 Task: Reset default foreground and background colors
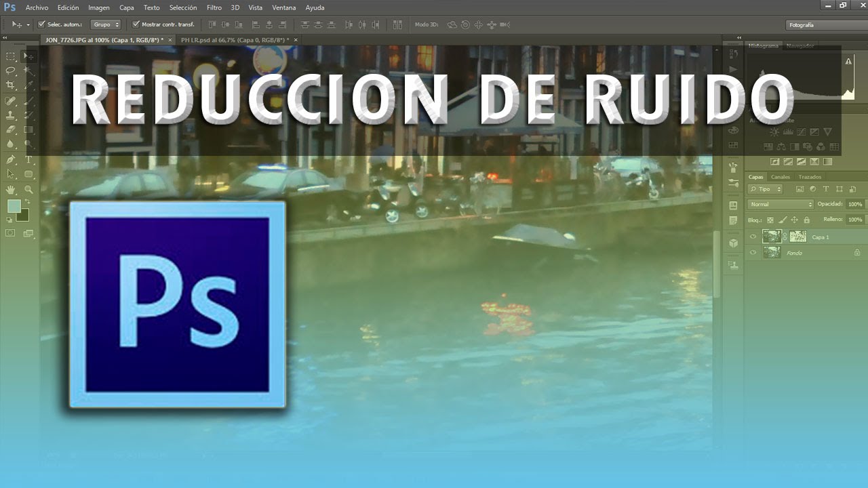point(9,220)
